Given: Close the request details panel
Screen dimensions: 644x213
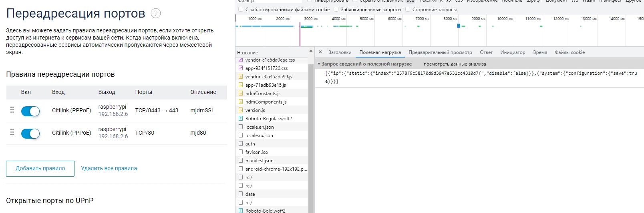Looking at the screenshot, I should click(x=320, y=52).
